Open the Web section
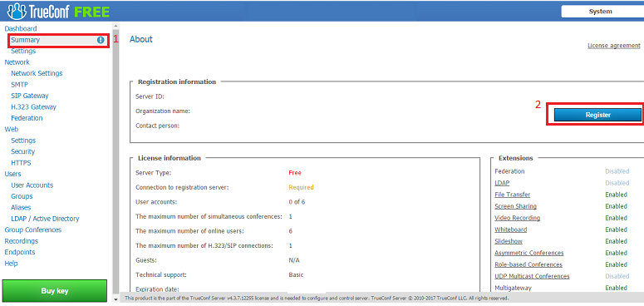This screenshot has height=306, width=644. point(11,129)
